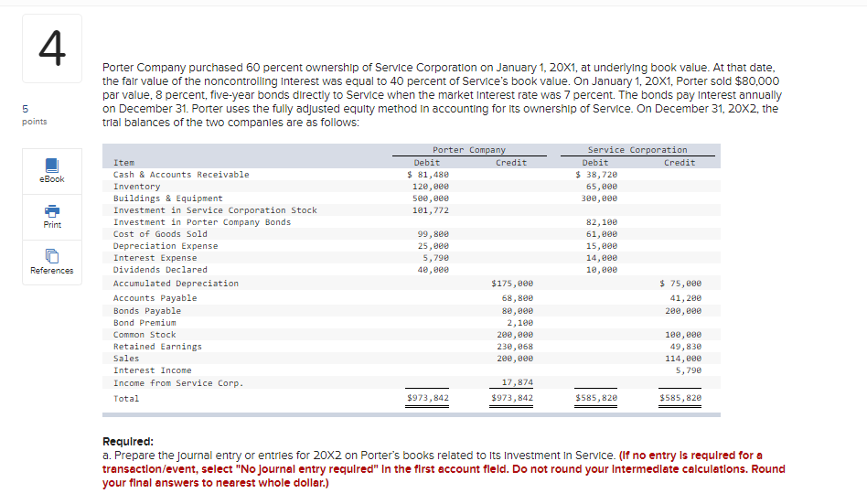
Task: Click the 'Interest Expense' row label
Action: point(155,258)
